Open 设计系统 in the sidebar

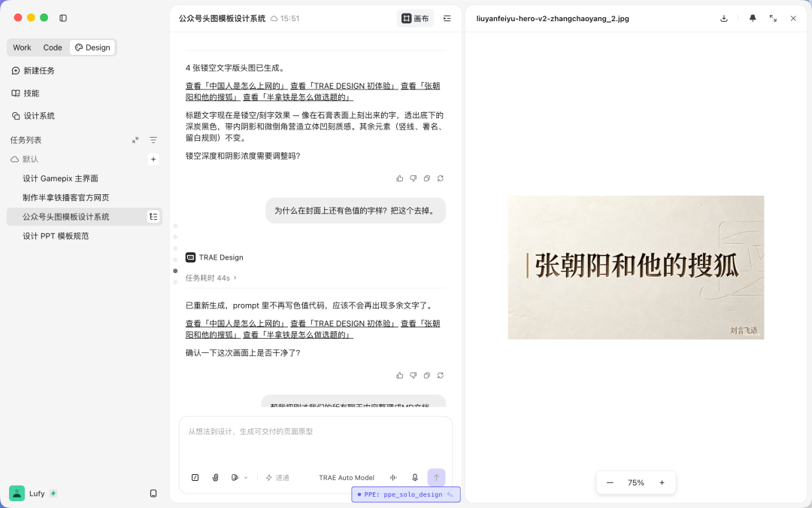[33, 116]
